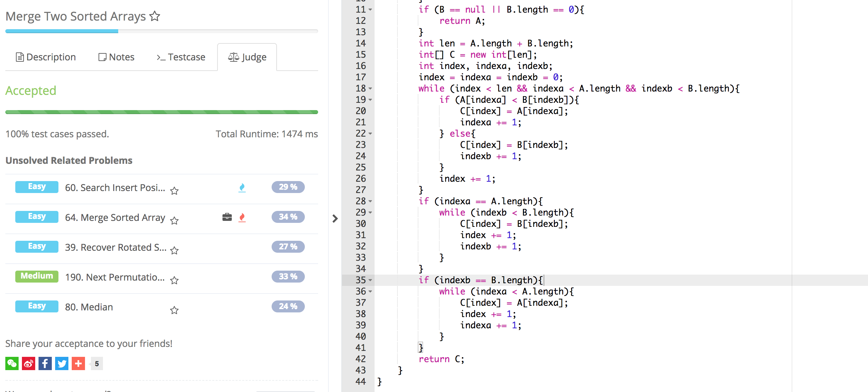The height and width of the screenshot is (392, 868).
Task: Place cursor on the return C; line
Action: (441, 359)
